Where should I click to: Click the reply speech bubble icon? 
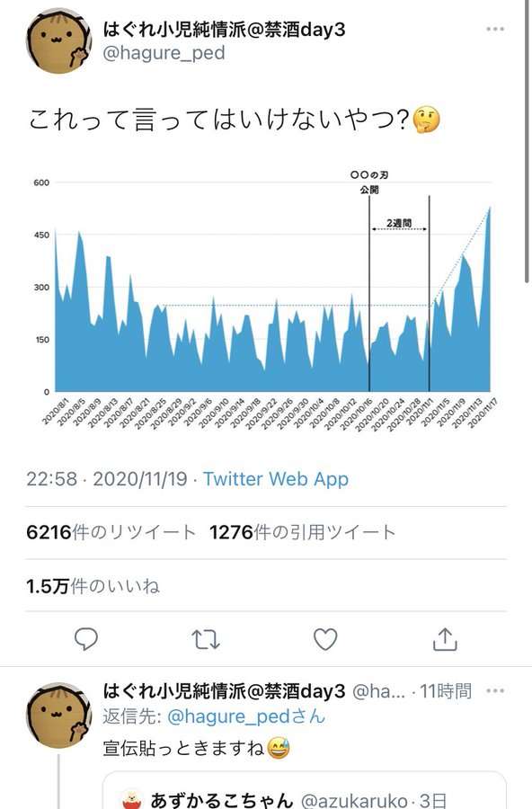coord(86,639)
